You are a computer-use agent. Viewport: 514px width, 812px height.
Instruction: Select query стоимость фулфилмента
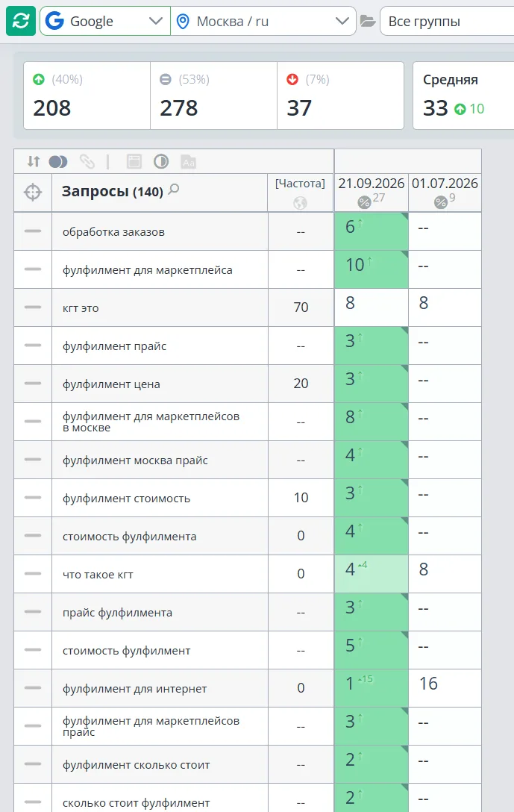tap(129, 537)
